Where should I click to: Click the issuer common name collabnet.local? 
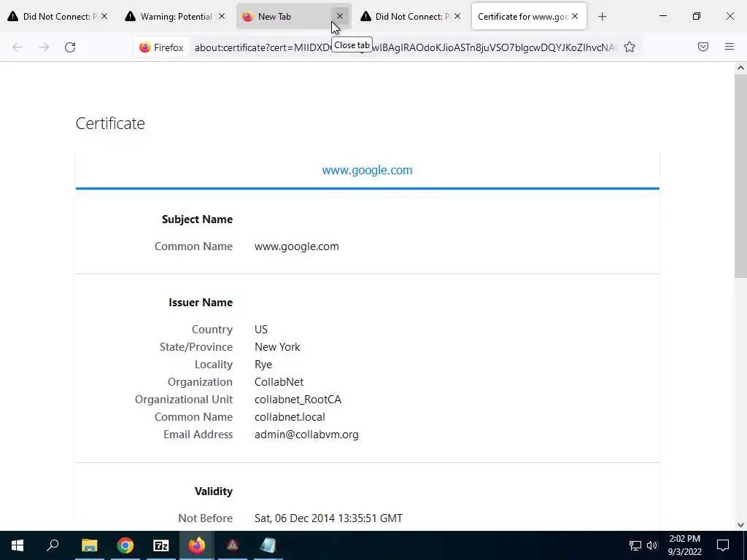pos(290,417)
